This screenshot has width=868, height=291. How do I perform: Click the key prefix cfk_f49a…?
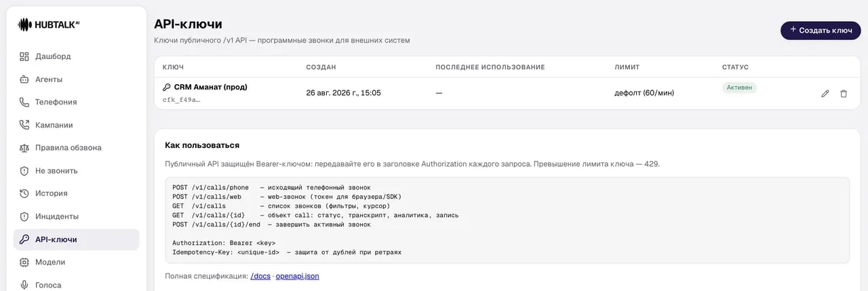[181, 100]
